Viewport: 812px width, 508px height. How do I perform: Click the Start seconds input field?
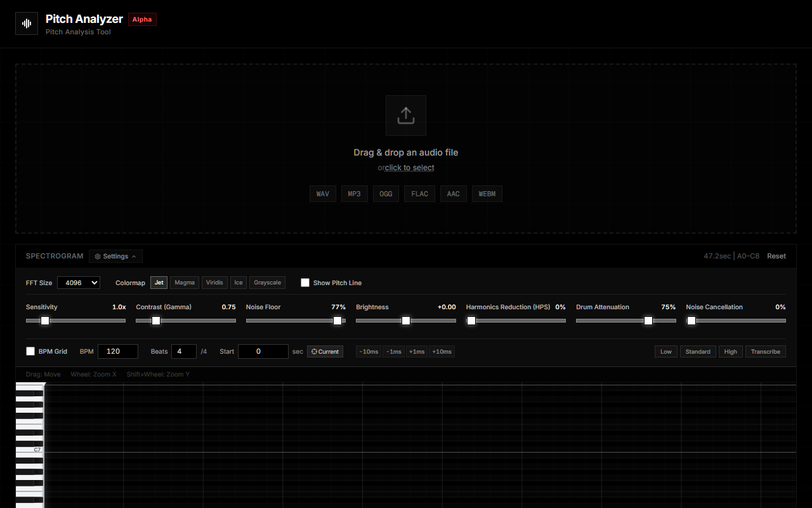point(263,351)
